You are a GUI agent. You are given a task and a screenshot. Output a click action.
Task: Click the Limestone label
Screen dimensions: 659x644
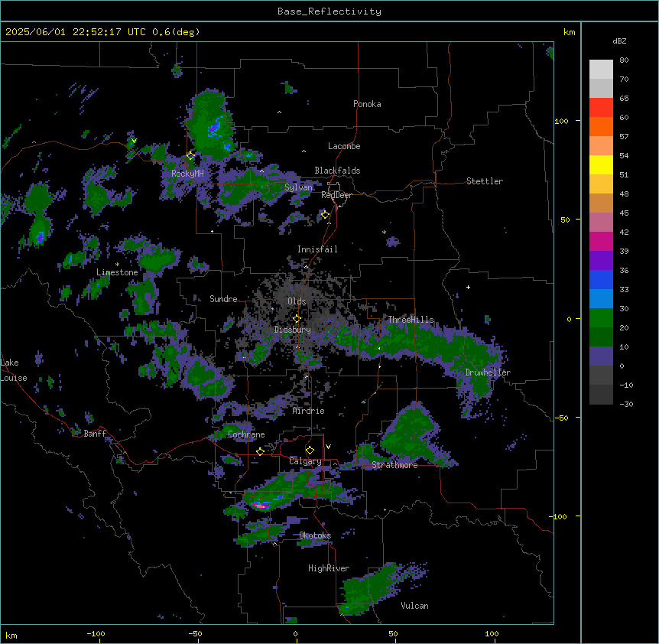(117, 272)
